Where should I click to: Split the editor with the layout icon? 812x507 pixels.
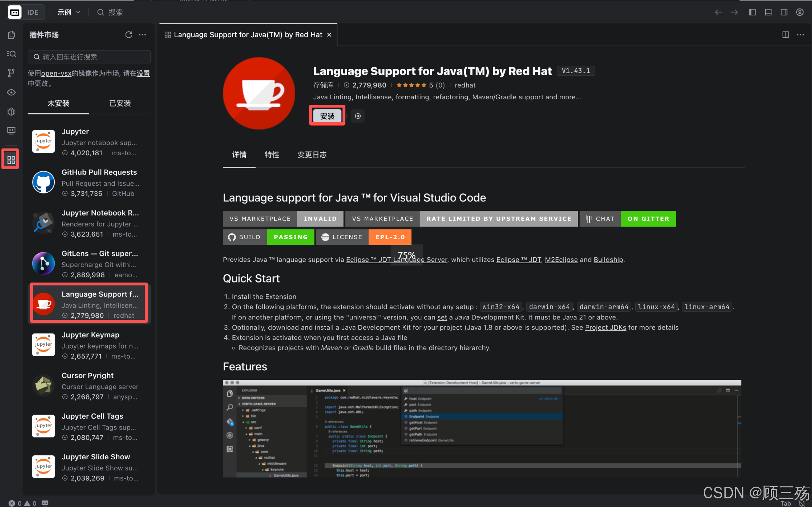click(x=785, y=35)
